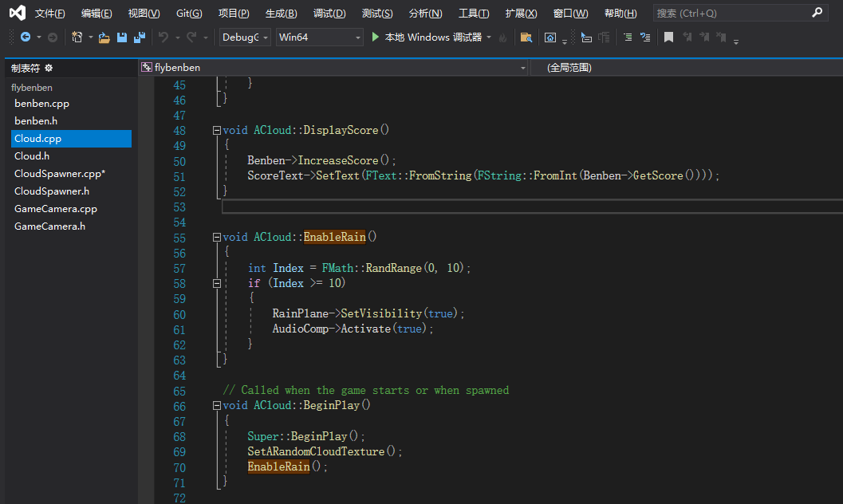Screen dimensions: 843x504
Task: Click the Save All icon
Action: pos(140,37)
